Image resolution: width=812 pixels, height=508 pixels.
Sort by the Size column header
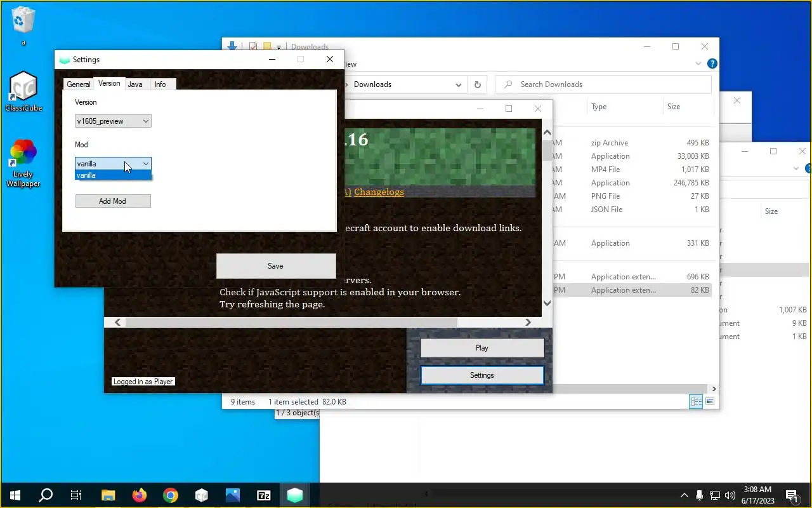coord(687,107)
